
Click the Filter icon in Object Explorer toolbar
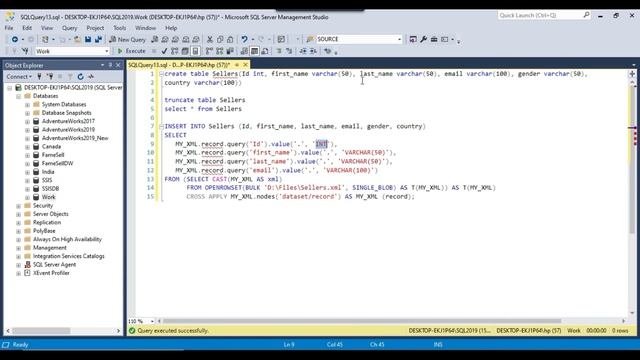pos(70,76)
